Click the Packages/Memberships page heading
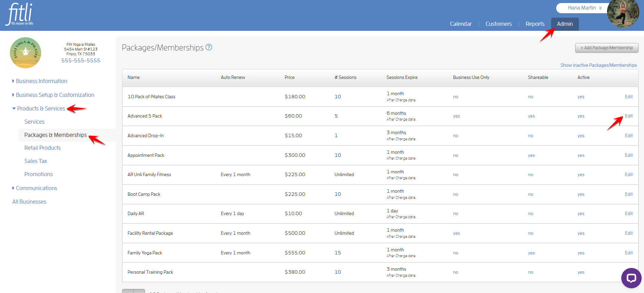644x293 pixels. tap(163, 48)
